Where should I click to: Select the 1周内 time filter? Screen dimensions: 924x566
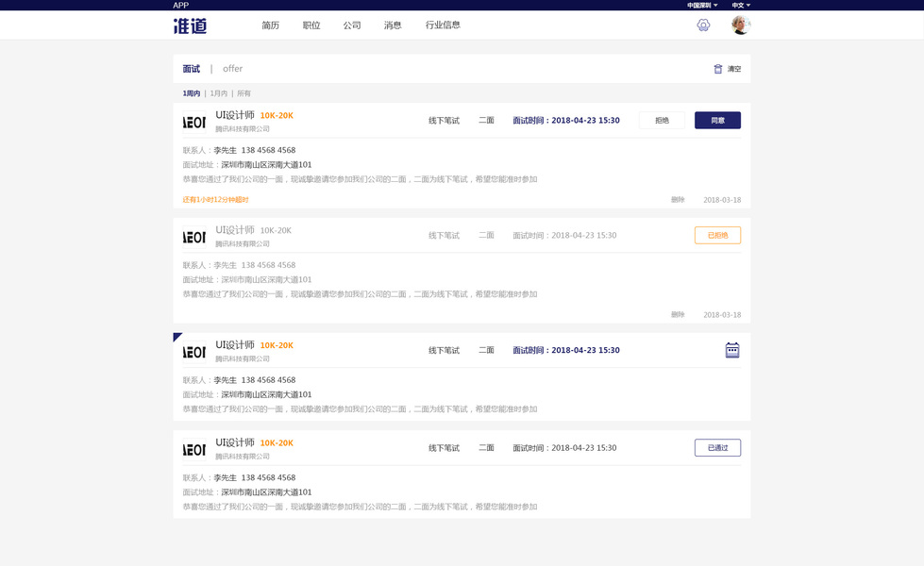[x=192, y=93]
